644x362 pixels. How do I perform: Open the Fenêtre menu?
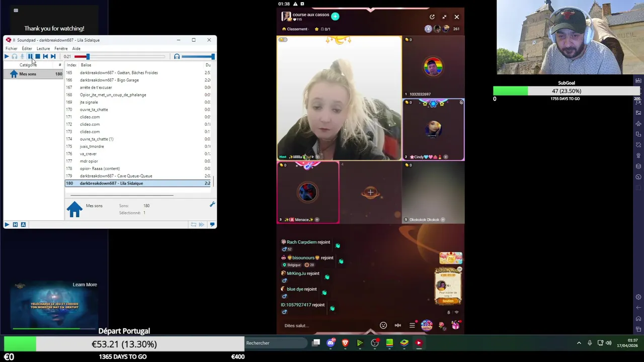[61, 49]
